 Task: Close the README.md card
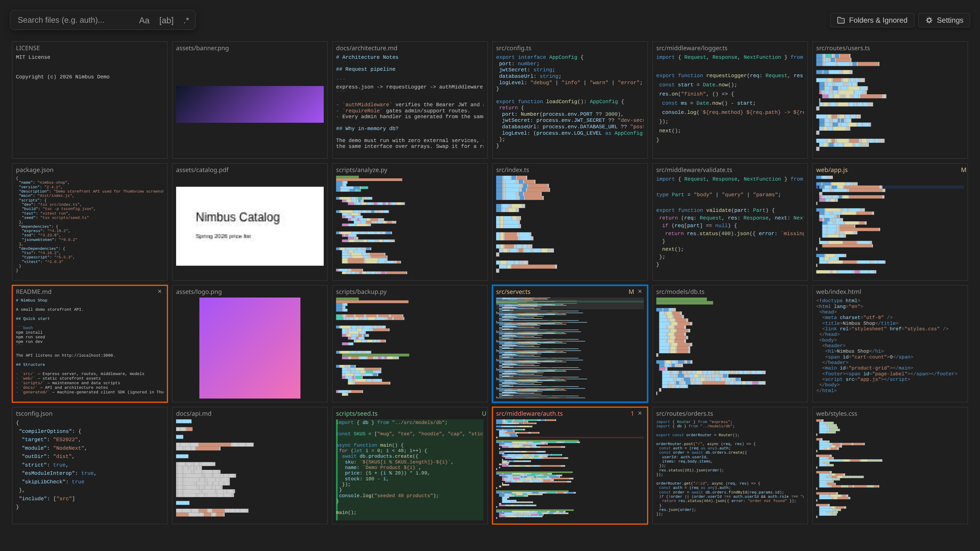click(x=159, y=291)
